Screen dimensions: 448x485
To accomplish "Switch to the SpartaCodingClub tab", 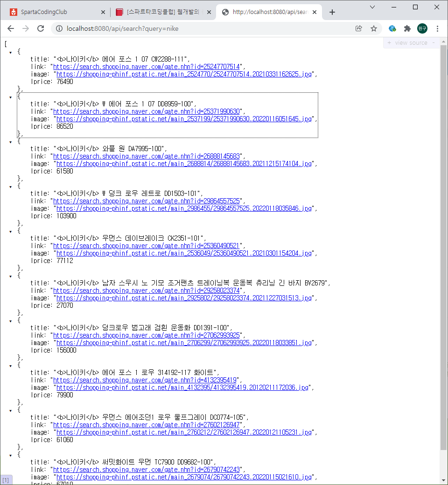I will (x=56, y=12).
